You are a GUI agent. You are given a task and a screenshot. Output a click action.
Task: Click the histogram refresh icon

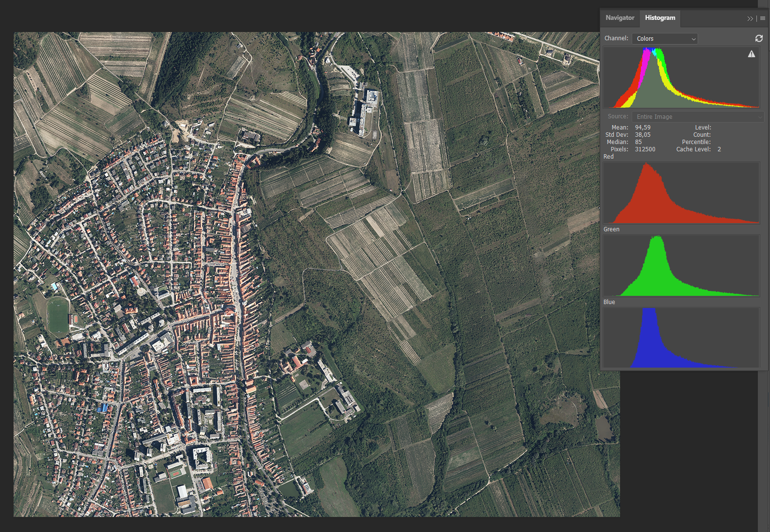(759, 38)
